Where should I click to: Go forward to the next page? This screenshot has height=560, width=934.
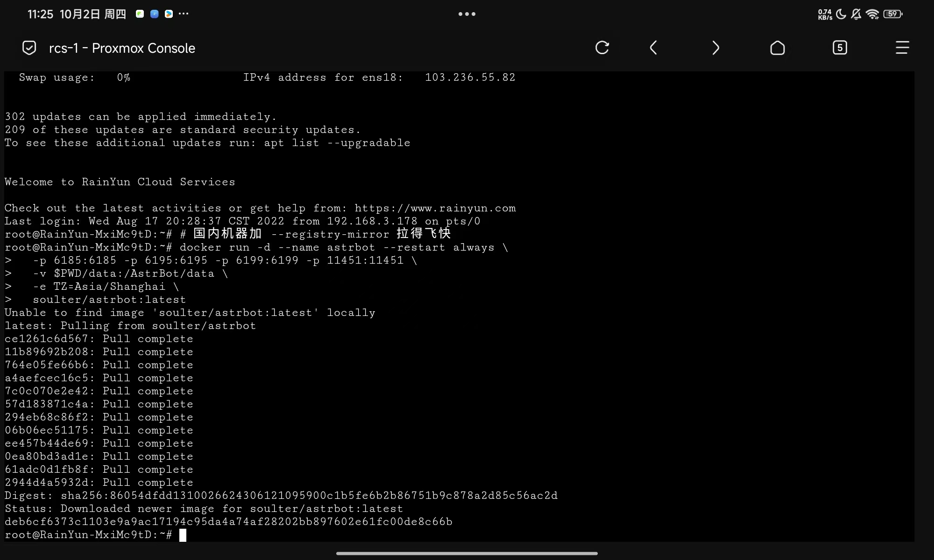click(x=715, y=48)
